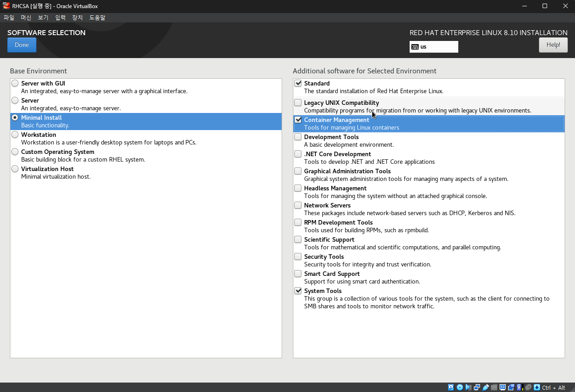Image resolution: width=575 pixels, height=392 pixels.
Task: Open the 입력 menu
Action: coord(60,18)
